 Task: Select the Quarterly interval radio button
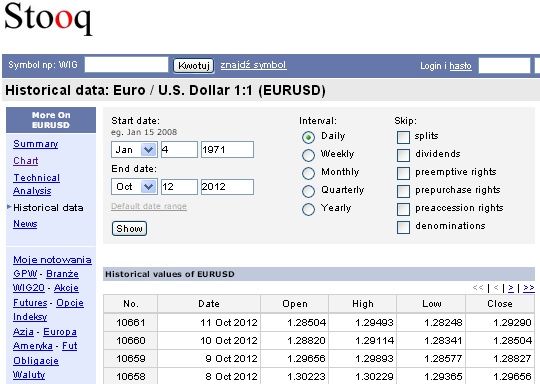[x=308, y=191]
